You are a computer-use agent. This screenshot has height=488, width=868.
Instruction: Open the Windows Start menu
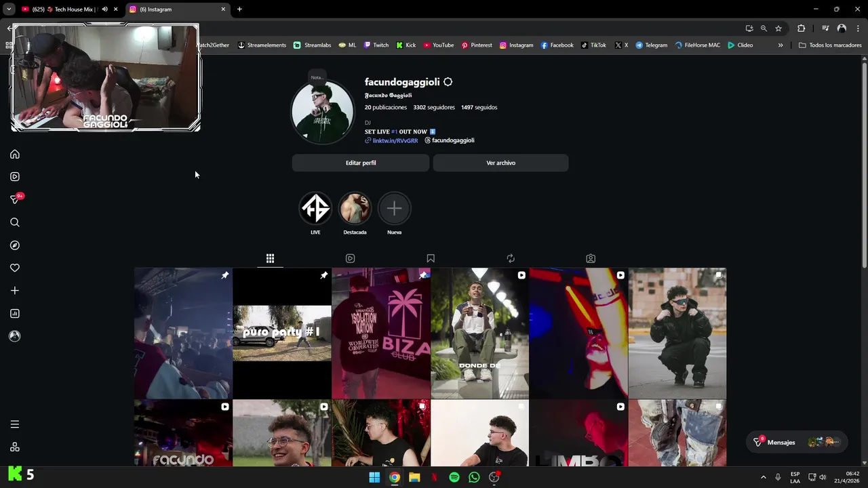[x=374, y=477]
